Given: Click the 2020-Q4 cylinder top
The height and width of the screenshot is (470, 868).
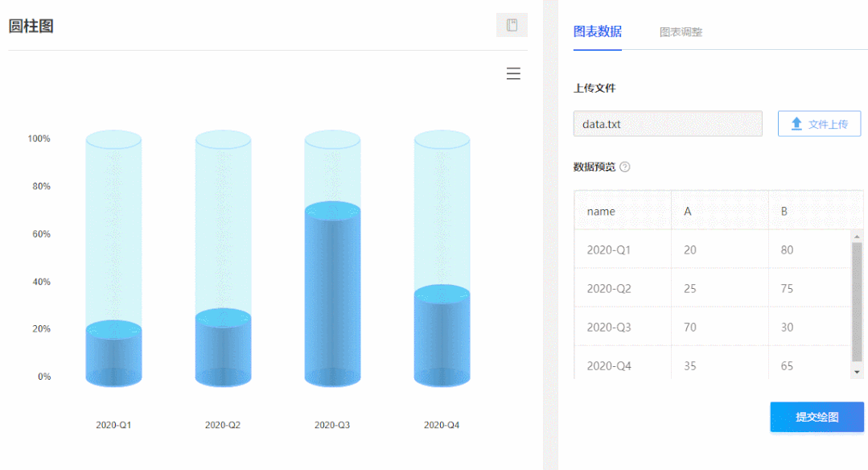Looking at the screenshot, I should 442,139.
